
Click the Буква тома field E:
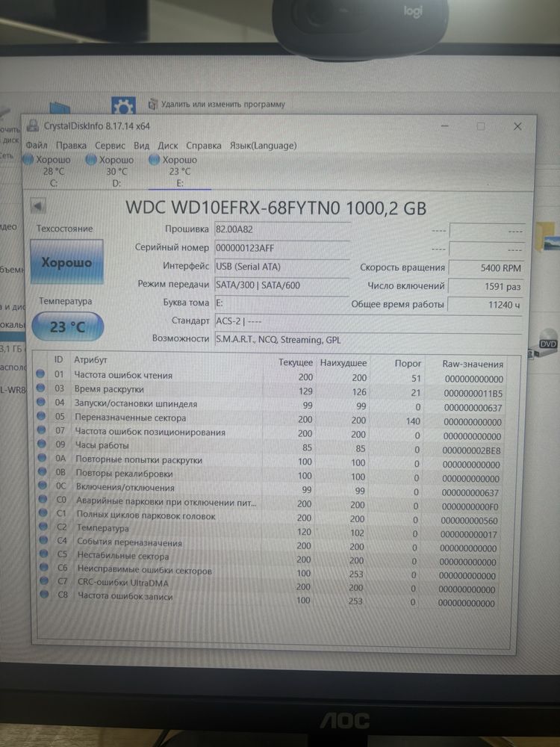282,303
